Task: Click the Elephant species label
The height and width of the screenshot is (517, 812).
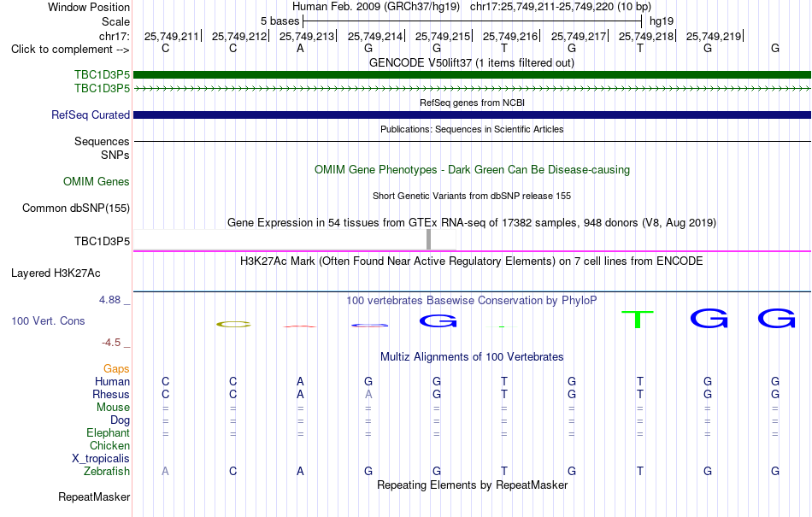Action: point(109,433)
